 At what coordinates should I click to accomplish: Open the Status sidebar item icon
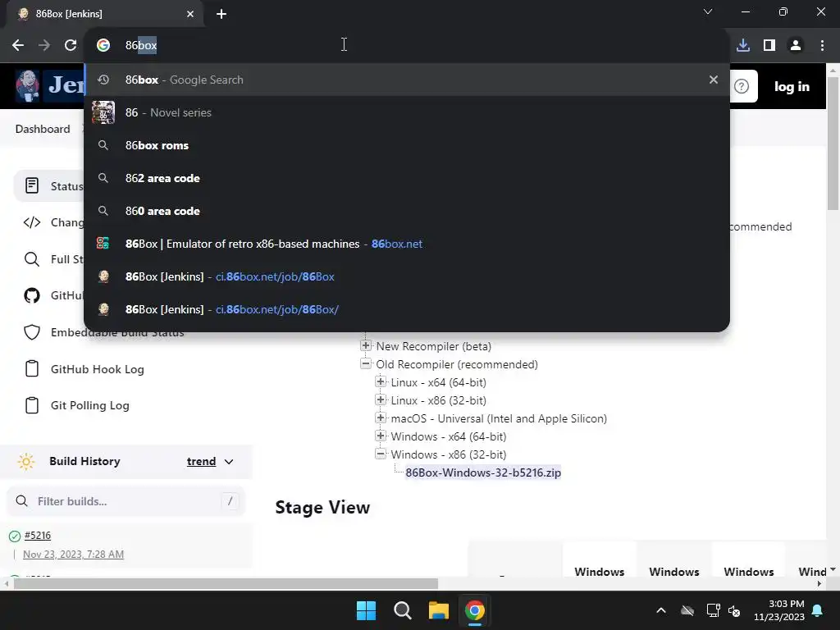tap(32, 186)
